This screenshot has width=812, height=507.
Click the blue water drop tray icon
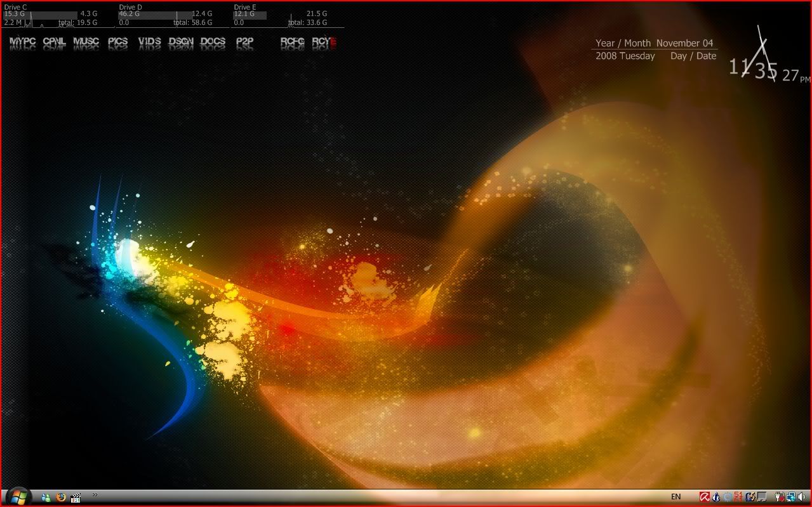(716, 497)
